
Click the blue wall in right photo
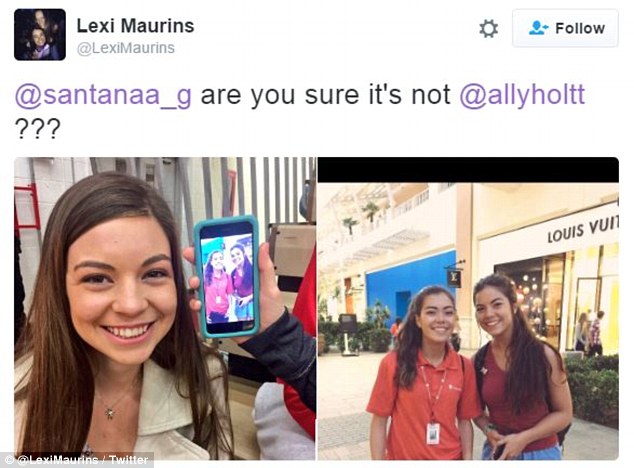(x=410, y=284)
